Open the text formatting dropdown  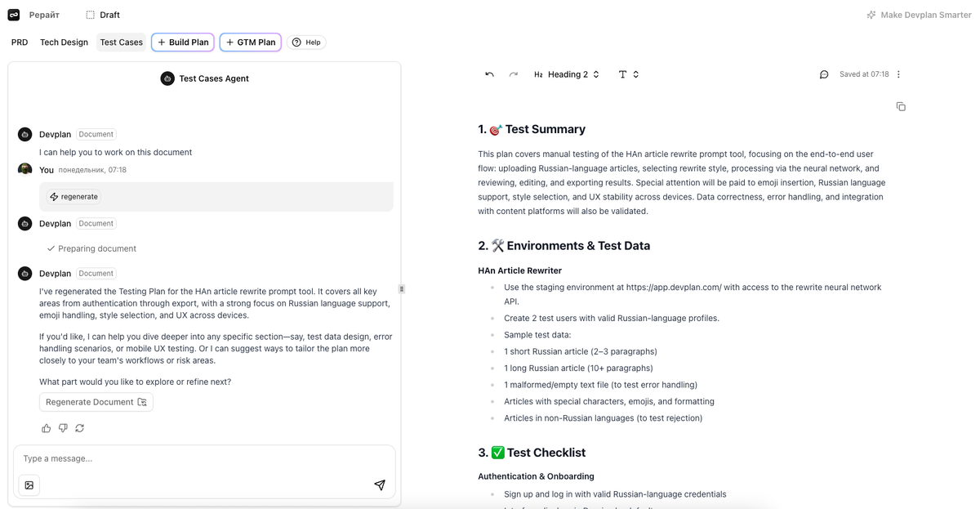pos(628,74)
